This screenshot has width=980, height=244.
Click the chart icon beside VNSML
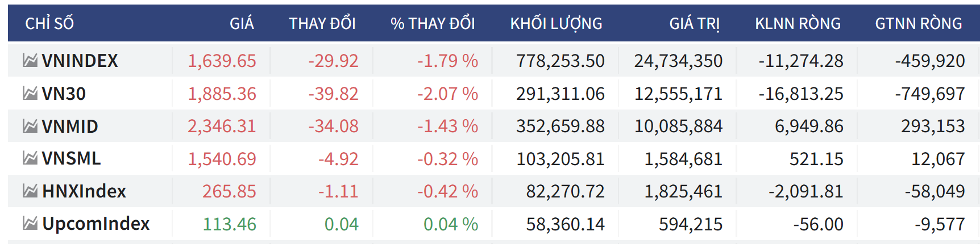click(30, 158)
